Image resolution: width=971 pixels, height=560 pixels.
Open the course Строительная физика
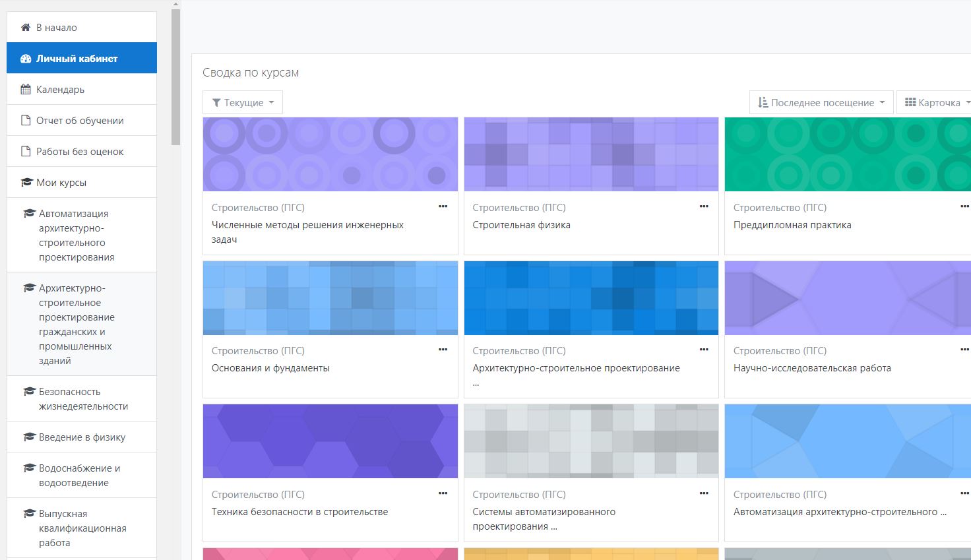(521, 225)
